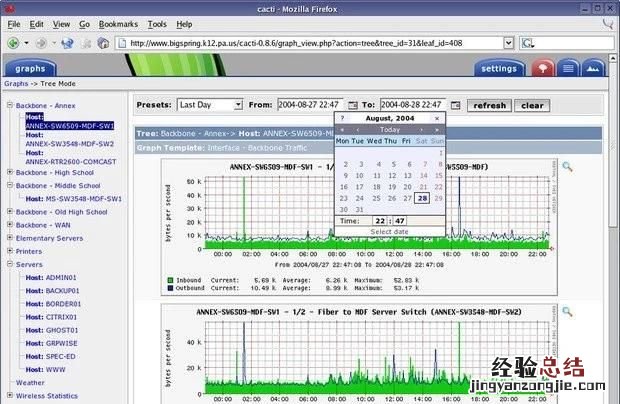The width and height of the screenshot is (620, 404).
Task: Click the To date calendar picker icon
Action: [x=455, y=105]
